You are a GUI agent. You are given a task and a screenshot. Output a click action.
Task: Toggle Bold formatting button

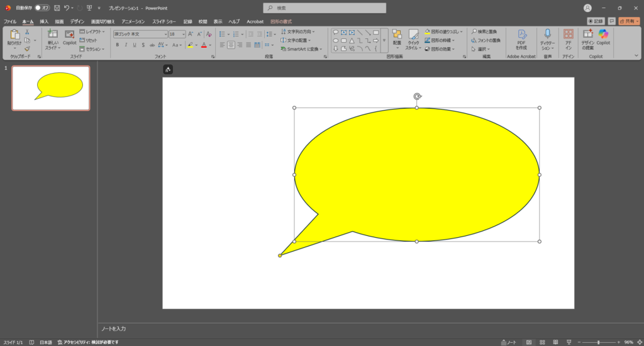(117, 45)
